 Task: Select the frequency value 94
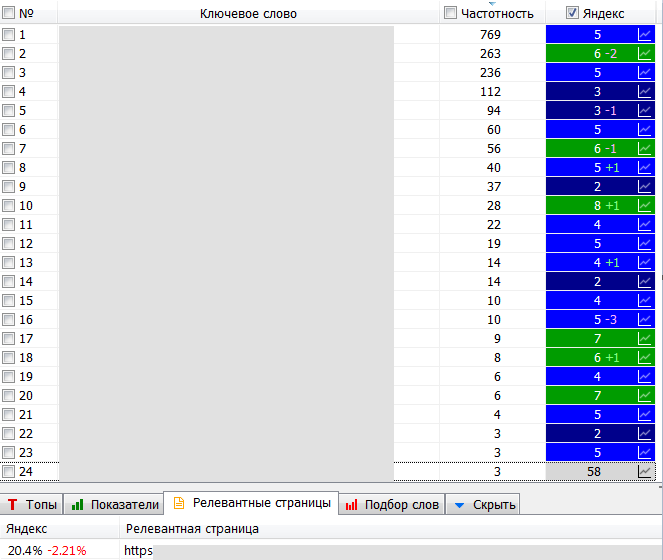[x=494, y=111]
